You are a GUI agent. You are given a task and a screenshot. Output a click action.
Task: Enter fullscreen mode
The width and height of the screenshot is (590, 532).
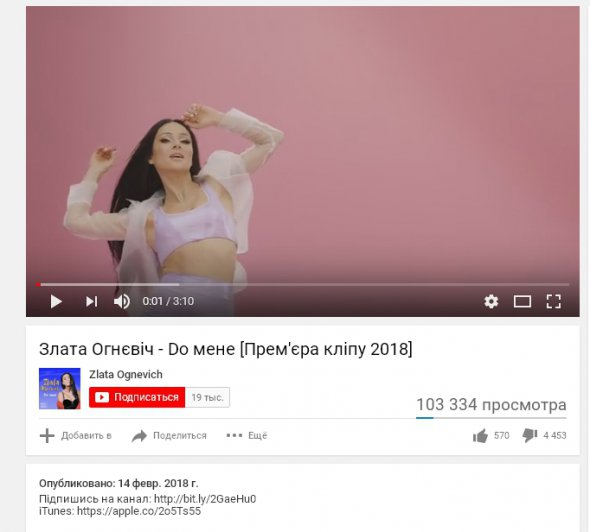click(x=554, y=301)
